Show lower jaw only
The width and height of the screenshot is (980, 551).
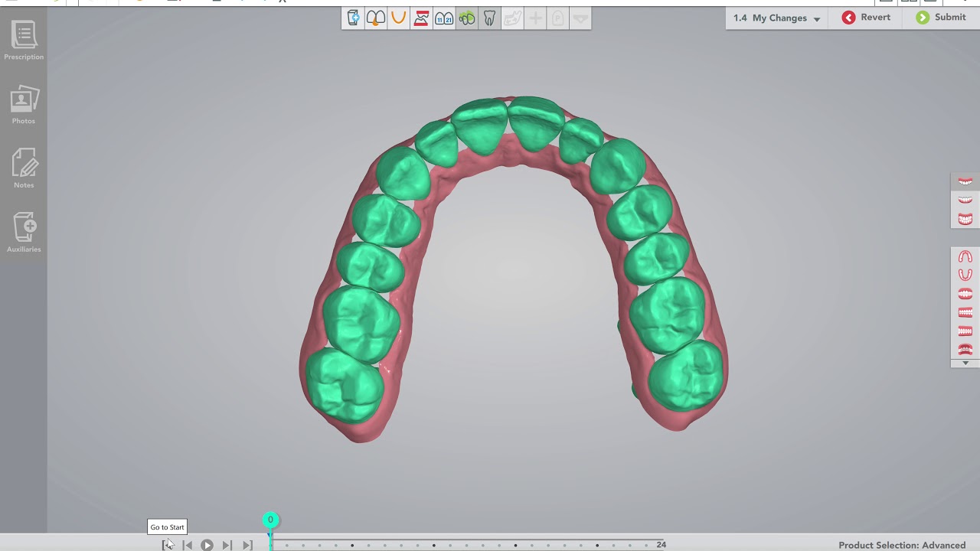point(965,201)
